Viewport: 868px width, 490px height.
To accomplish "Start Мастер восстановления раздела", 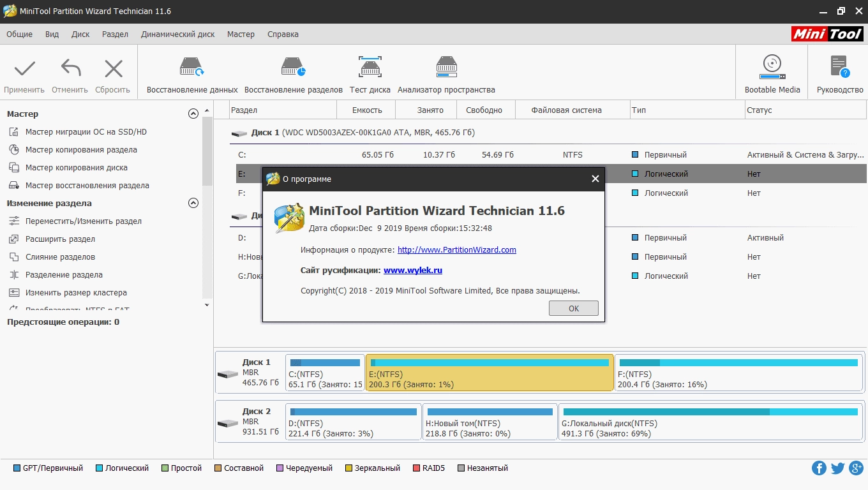I will coord(87,185).
